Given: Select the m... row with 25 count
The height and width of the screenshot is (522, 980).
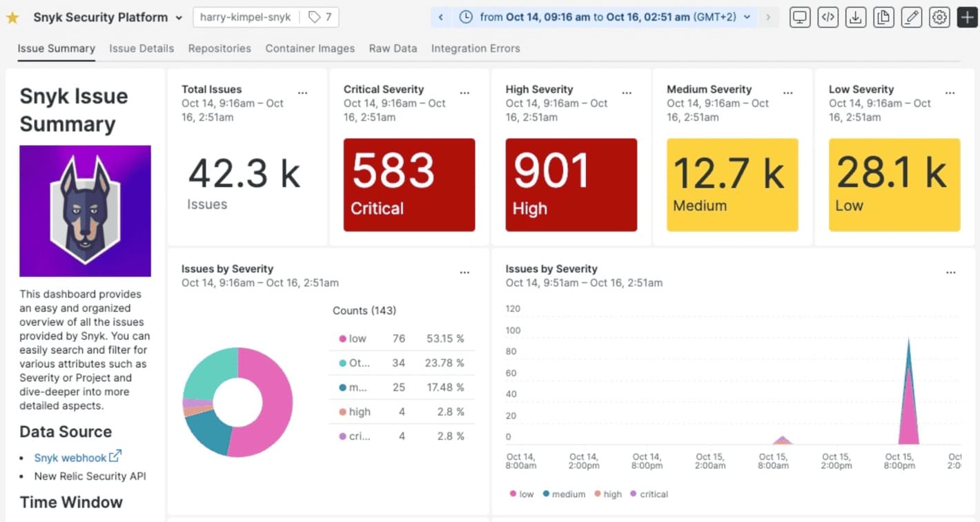Looking at the screenshot, I should point(402,387).
